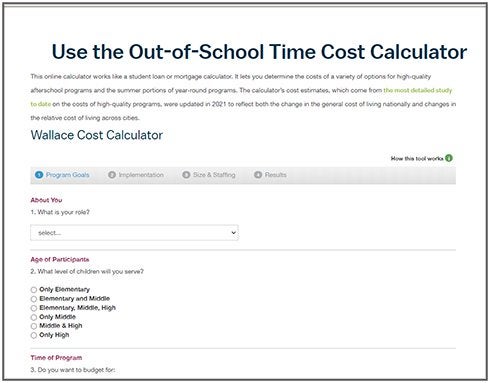The height and width of the screenshot is (383, 490).
Task: Select the Only High radio option
Action: click(34, 335)
